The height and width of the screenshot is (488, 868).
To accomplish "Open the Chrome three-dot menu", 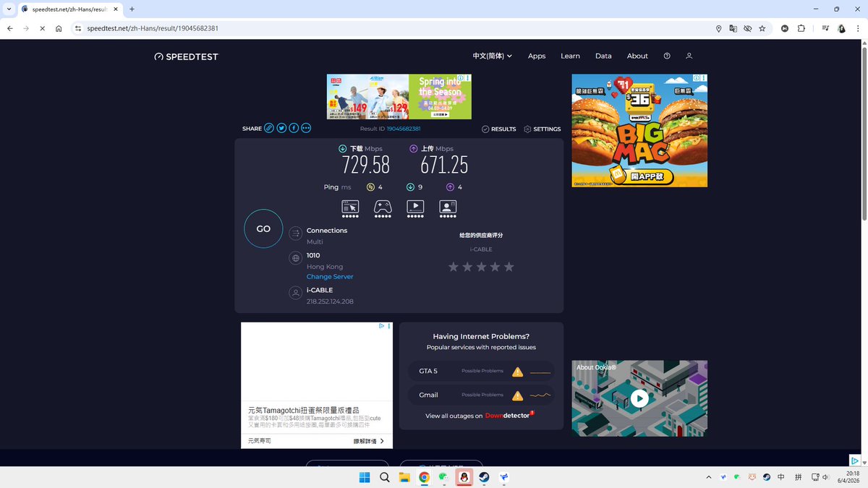I will (858, 28).
